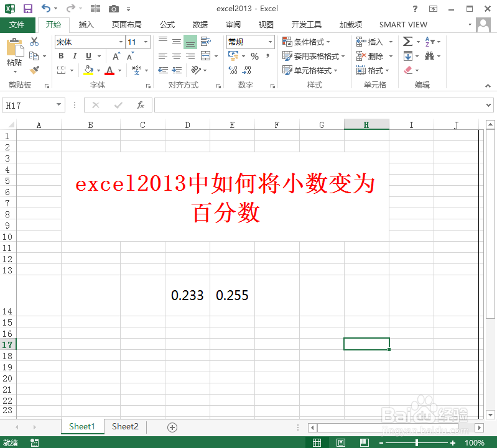Open the font size dropdown showing 11
The height and width of the screenshot is (448, 497).
pos(146,42)
